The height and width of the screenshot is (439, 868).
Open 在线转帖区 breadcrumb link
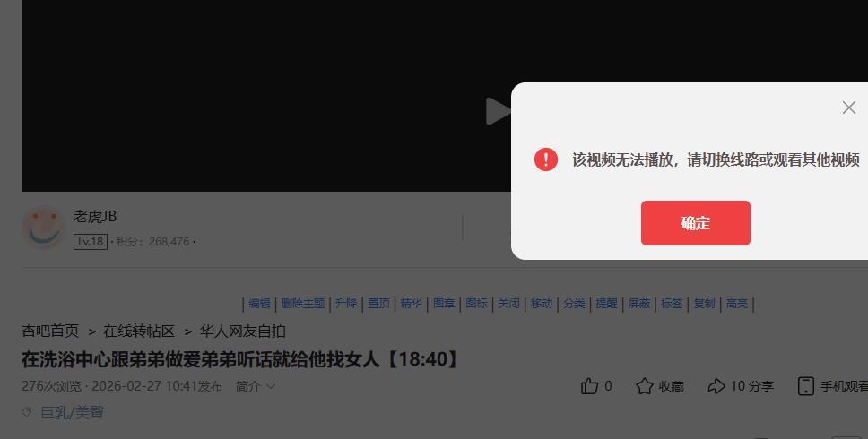coord(139,331)
